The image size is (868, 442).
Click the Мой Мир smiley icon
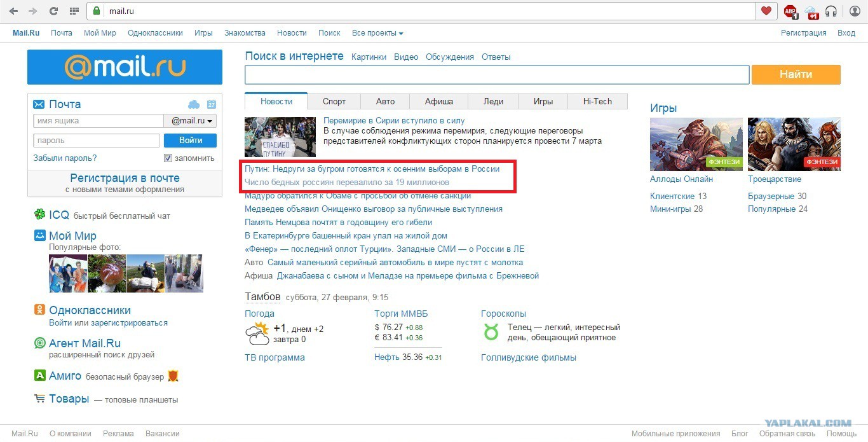click(x=40, y=235)
